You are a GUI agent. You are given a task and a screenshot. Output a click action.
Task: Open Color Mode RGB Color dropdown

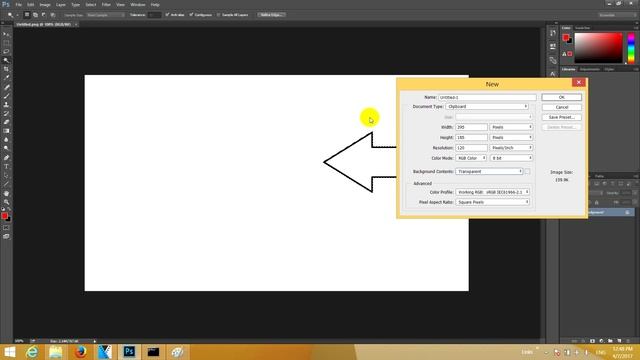(471, 158)
